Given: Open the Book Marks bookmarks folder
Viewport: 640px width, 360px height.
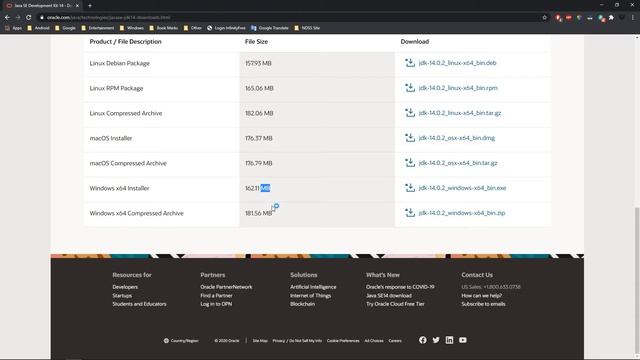Looking at the screenshot, I should pyautogui.click(x=163, y=28).
